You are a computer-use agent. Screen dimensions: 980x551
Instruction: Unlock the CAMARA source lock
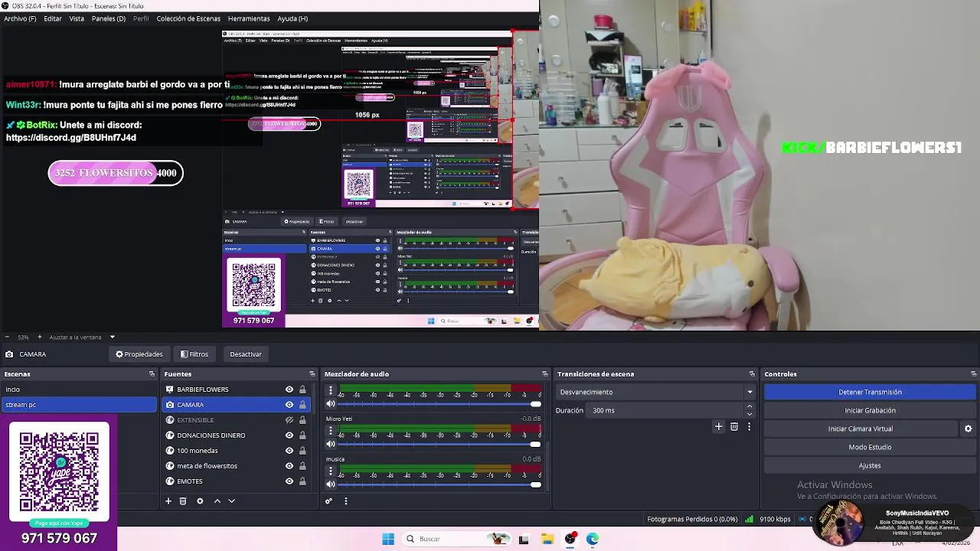pos(302,405)
